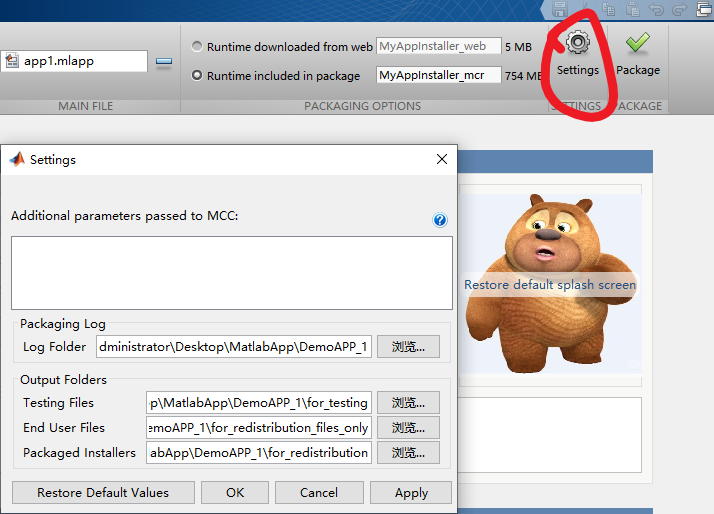Click the 5 MB size label
Viewport: 714px width, 514px height.
pos(518,46)
